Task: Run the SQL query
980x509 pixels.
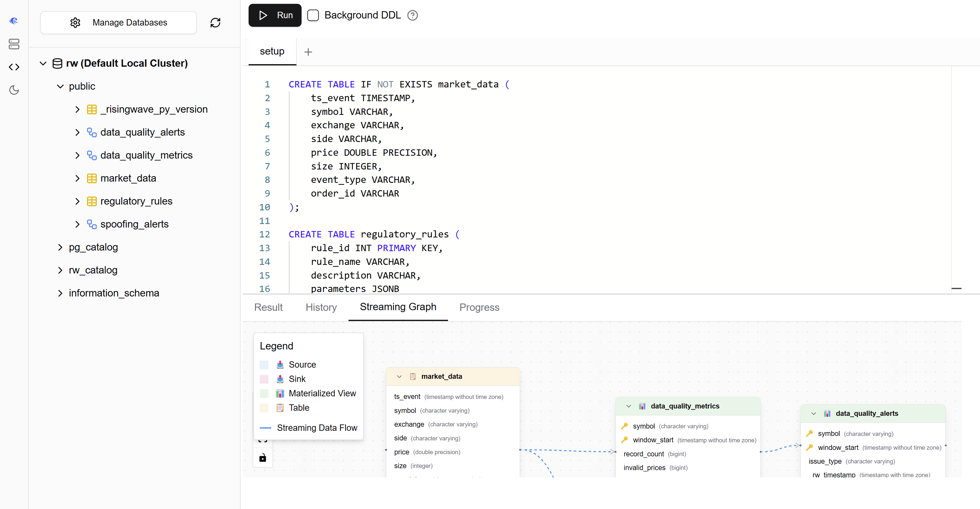Action: pyautogui.click(x=275, y=15)
